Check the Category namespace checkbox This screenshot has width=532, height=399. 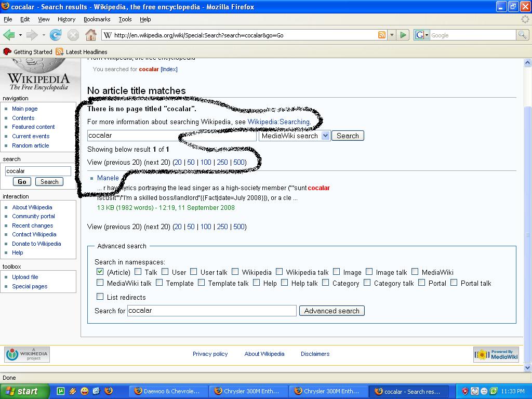point(325,282)
